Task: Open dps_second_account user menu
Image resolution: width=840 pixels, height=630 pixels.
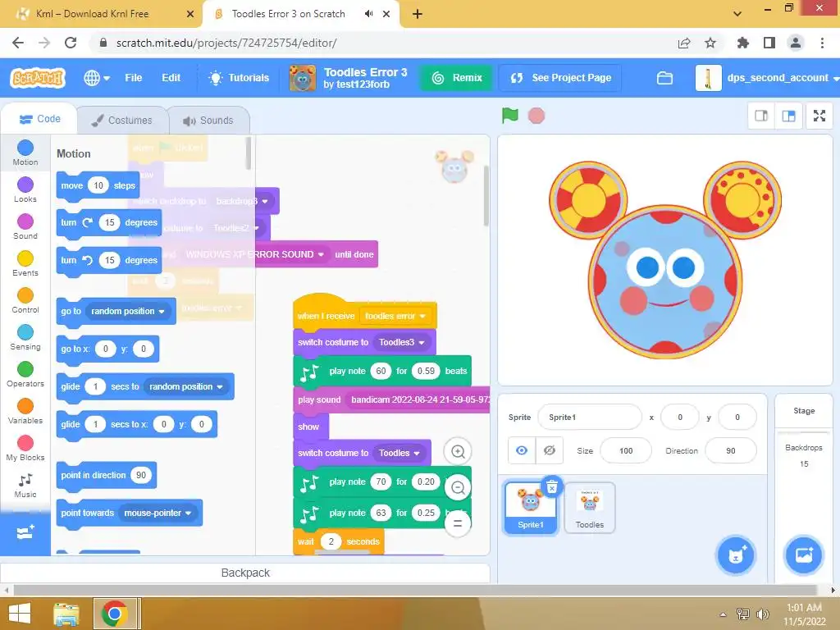Action: tap(767, 78)
